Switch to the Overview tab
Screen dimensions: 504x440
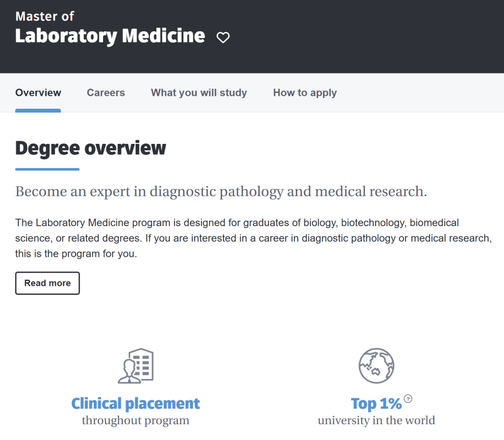[38, 92]
